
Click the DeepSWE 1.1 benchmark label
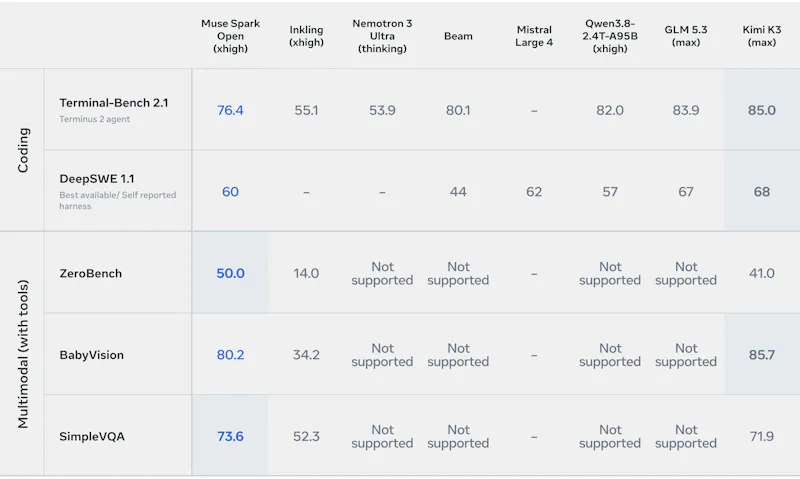point(97,179)
